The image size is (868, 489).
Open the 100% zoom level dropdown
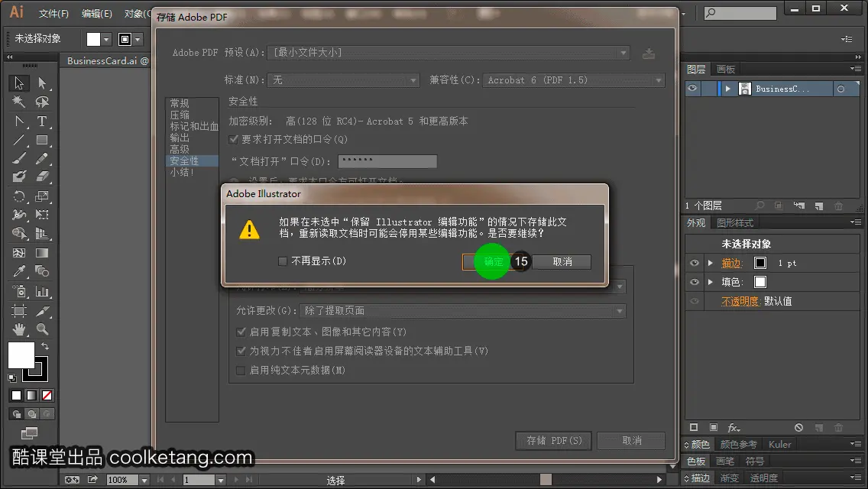[144, 480]
